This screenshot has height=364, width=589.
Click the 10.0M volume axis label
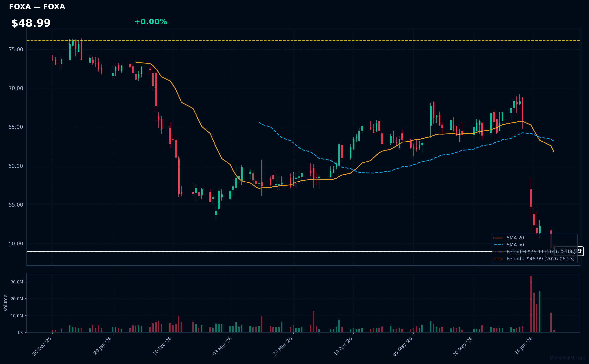pyautogui.click(x=17, y=316)
